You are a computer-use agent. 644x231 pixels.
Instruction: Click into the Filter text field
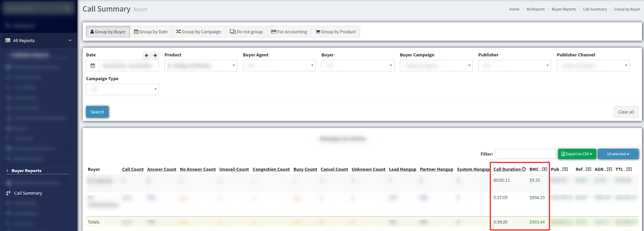(x=525, y=154)
